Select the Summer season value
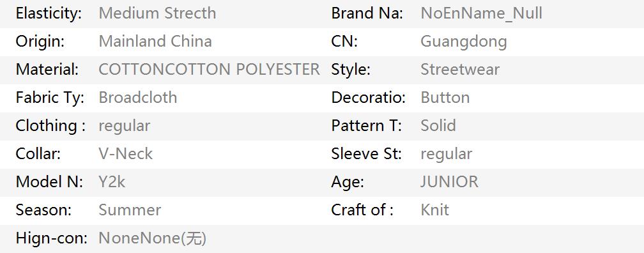The height and width of the screenshot is (253, 644). (130, 210)
